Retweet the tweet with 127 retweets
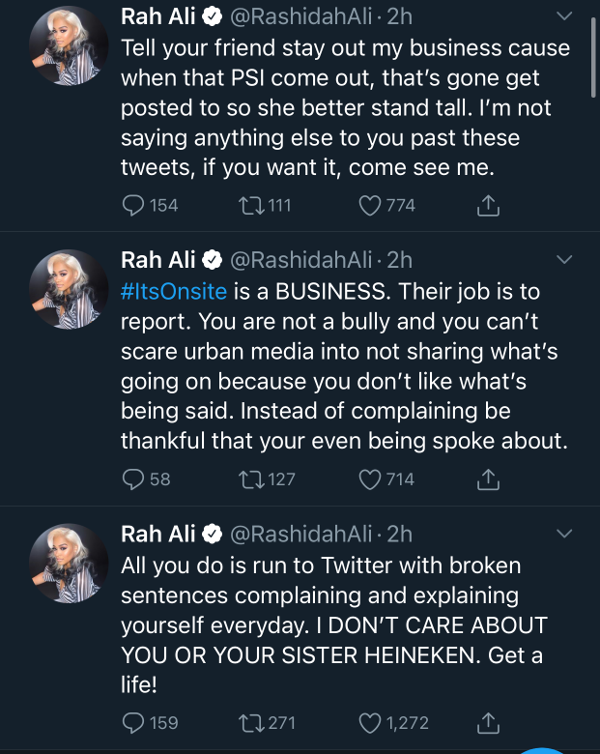 pyautogui.click(x=249, y=480)
